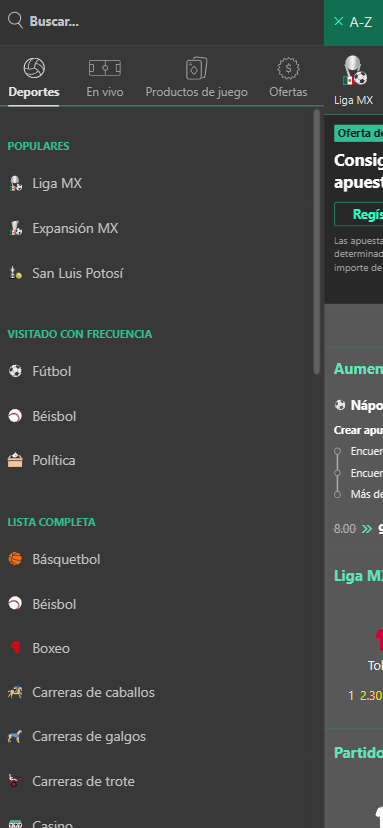
Task: Click the Expansión MX trophy icon
Action: [15, 228]
